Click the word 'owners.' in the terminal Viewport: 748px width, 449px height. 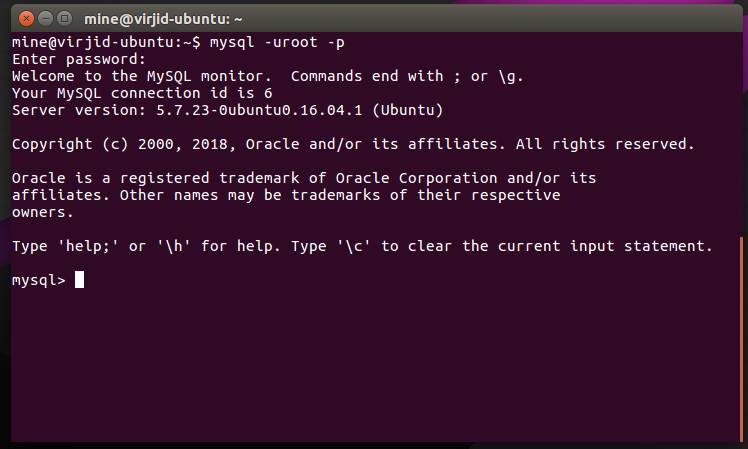[x=42, y=212]
